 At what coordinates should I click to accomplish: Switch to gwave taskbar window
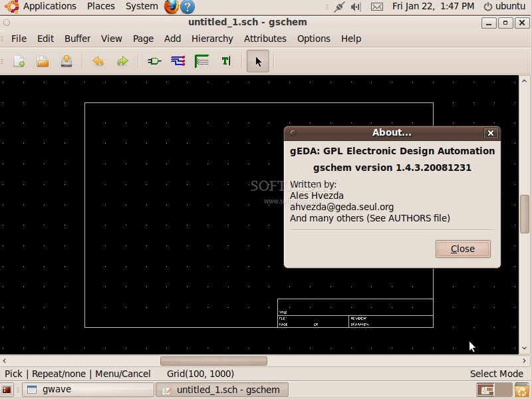click(88, 390)
